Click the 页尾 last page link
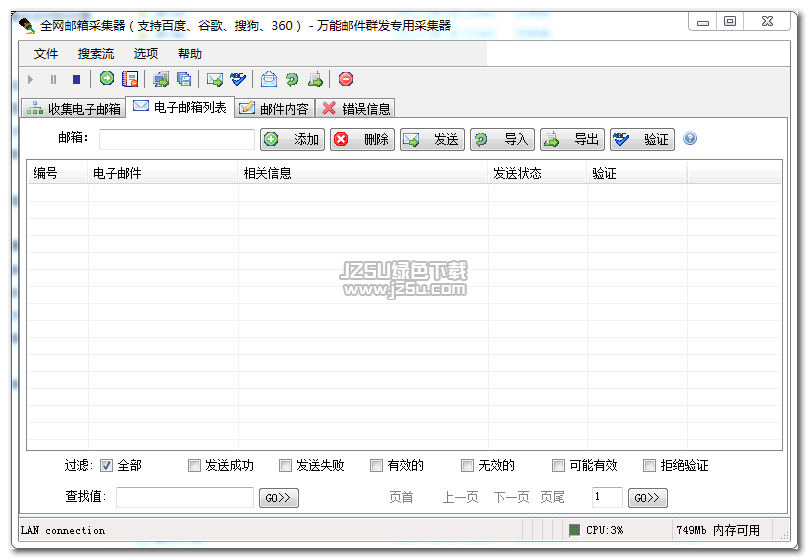 click(552, 497)
